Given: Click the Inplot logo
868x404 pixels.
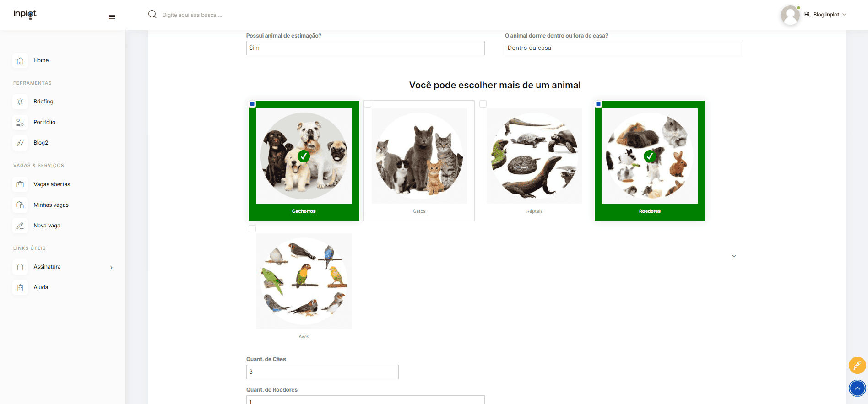Looking at the screenshot, I should (x=25, y=15).
